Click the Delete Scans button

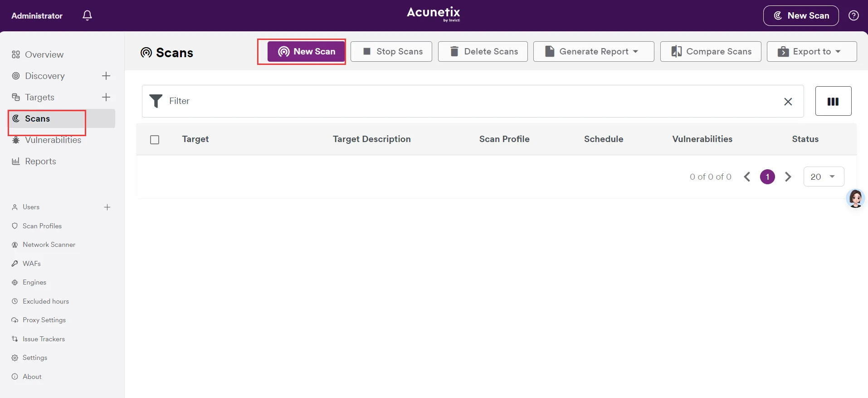click(x=483, y=51)
